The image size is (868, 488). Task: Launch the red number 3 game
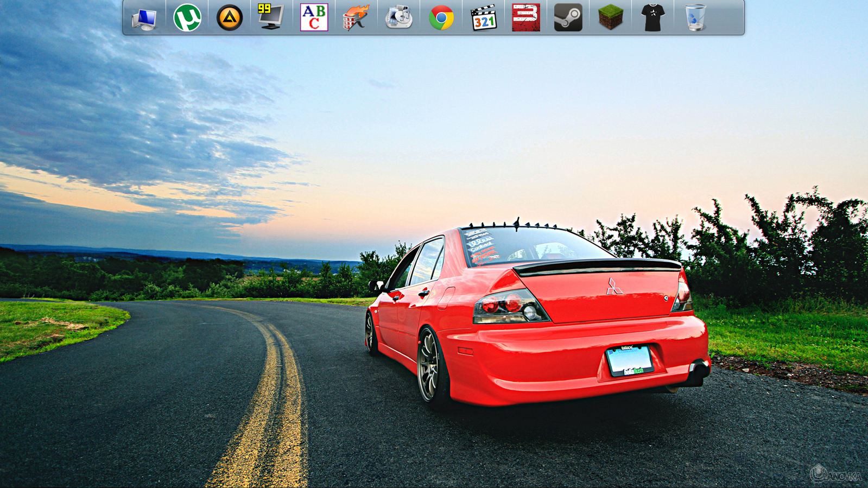coord(525,18)
